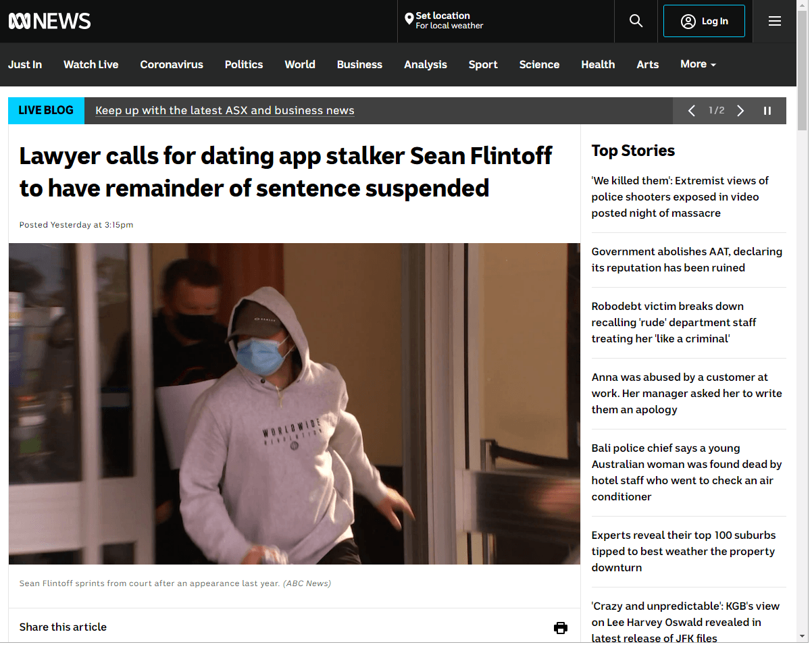Image resolution: width=812 pixels, height=653 pixels.
Task: Click the Posted Yesterday at 3:15pm timestamp
Action: click(x=76, y=225)
